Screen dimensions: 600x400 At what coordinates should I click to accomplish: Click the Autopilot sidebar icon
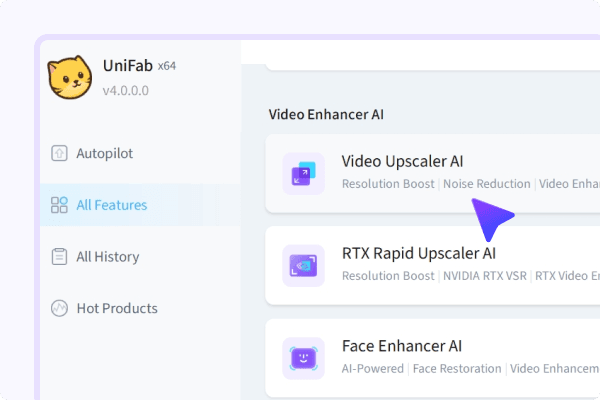tap(59, 153)
